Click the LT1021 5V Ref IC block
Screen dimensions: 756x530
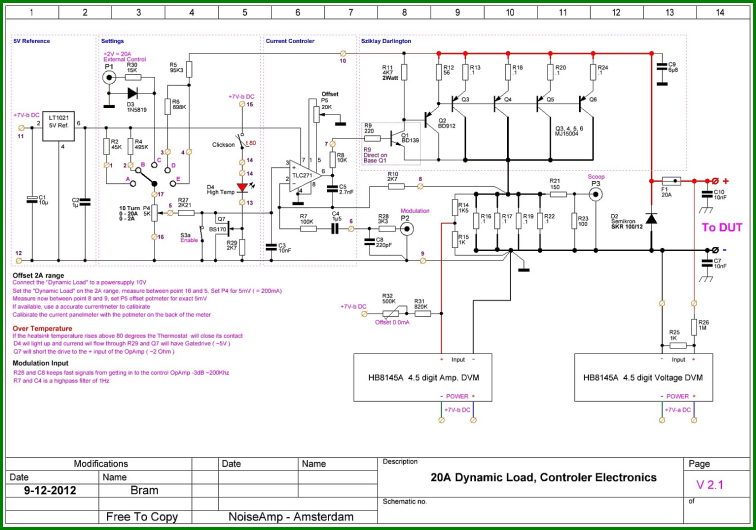point(58,126)
